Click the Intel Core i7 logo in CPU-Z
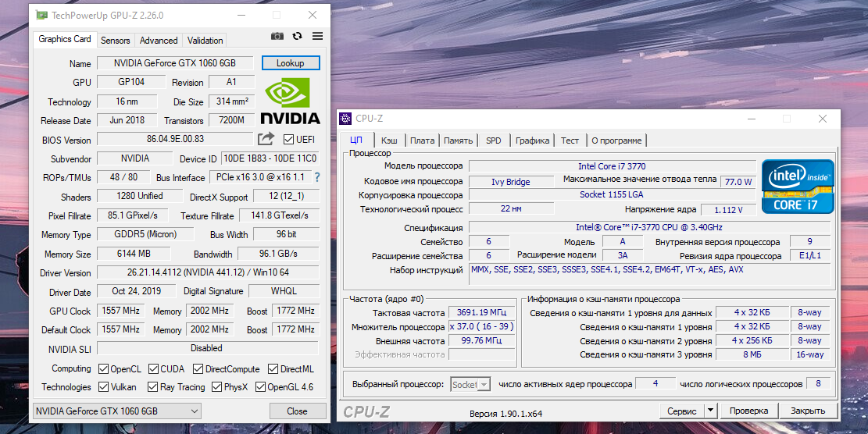The height and width of the screenshot is (434, 868). (798, 187)
